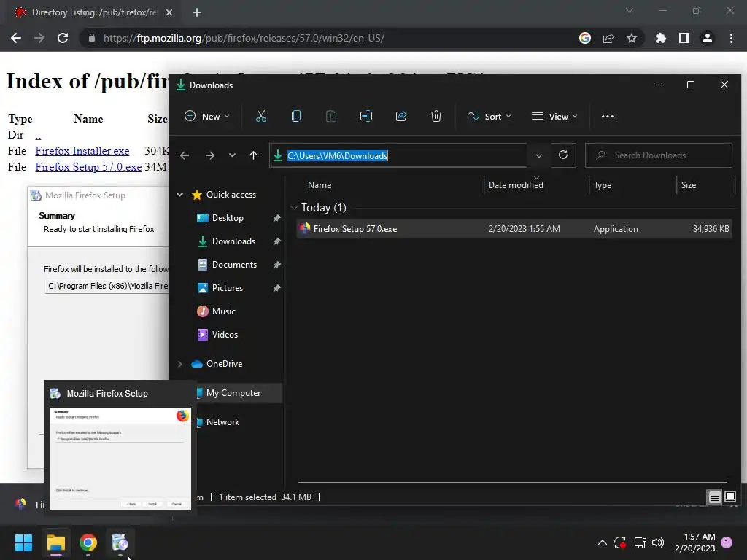Sort by Date modified column header
Viewport: 747px width, 560px height.
516,184
